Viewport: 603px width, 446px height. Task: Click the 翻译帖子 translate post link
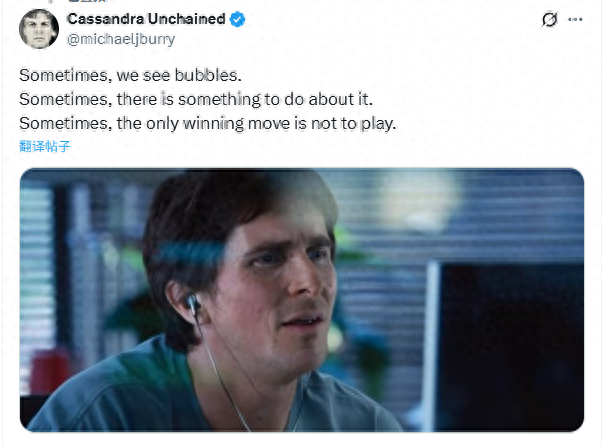pyautogui.click(x=45, y=146)
